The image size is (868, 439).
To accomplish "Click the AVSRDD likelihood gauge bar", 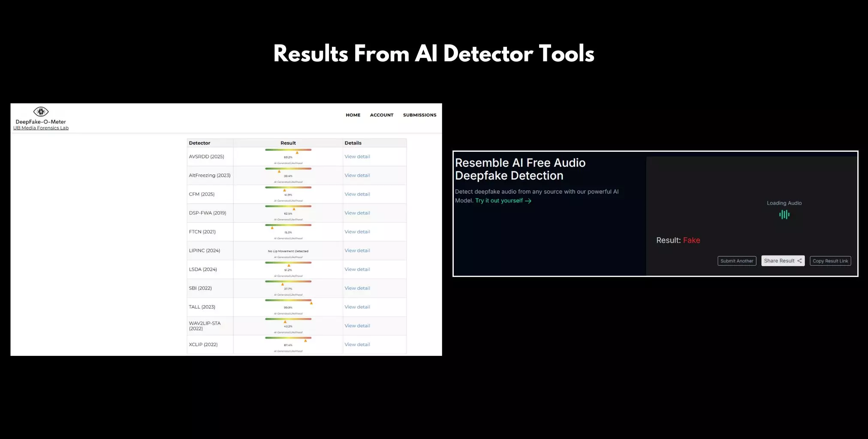I will tap(288, 150).
